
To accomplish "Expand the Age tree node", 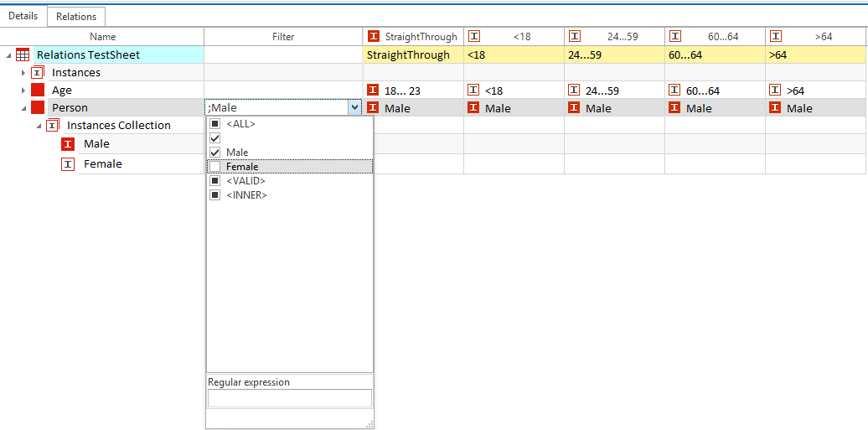I will pos(23,91).
